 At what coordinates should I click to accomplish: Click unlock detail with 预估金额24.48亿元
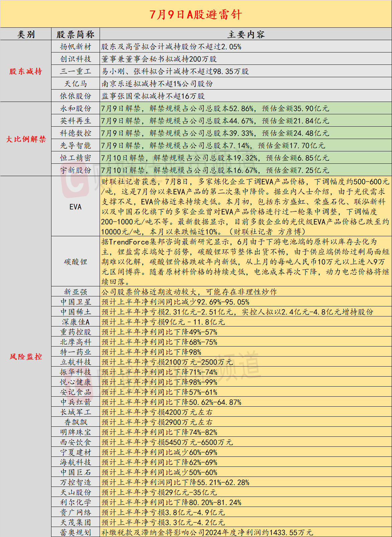click(x=215, y=133)
